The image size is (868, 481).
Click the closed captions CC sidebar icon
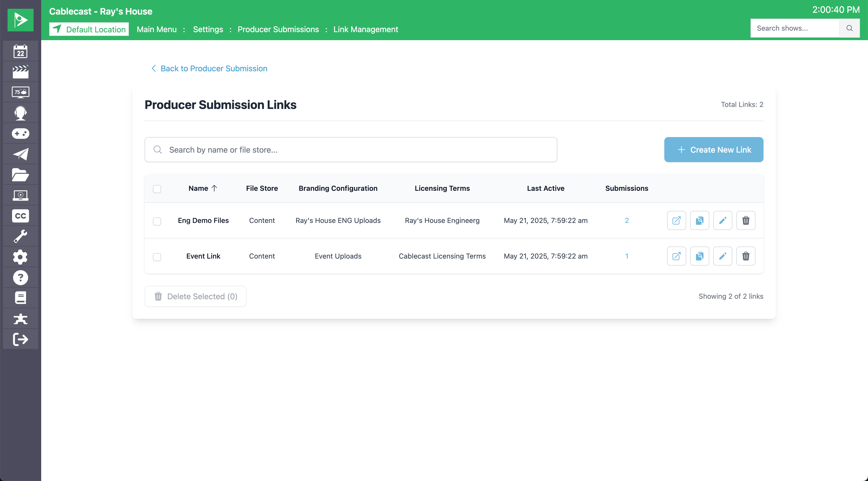tap(20, 216)
